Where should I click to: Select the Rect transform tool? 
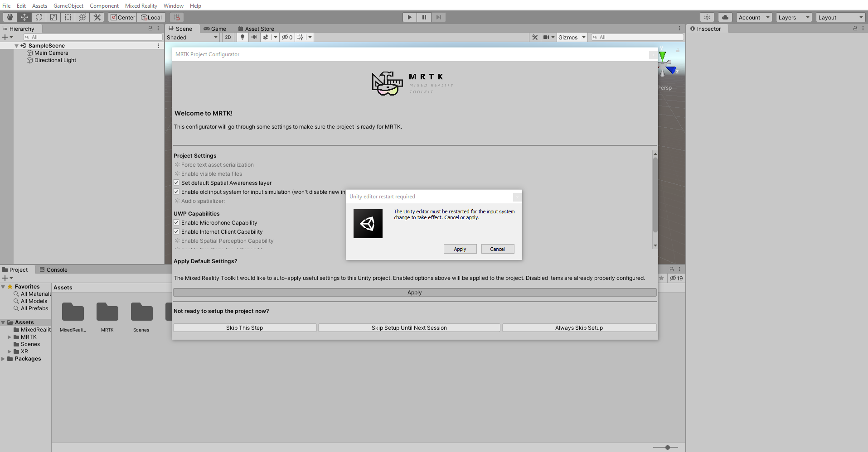68,17
